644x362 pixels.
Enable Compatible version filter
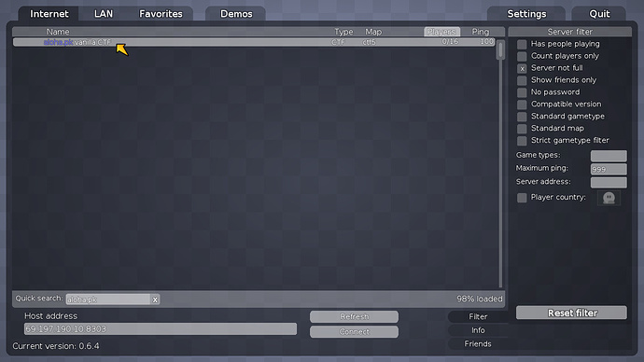click(522, 104)
